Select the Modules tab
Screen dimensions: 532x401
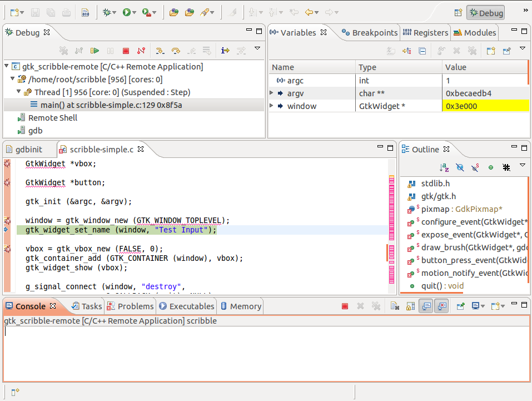475,33
